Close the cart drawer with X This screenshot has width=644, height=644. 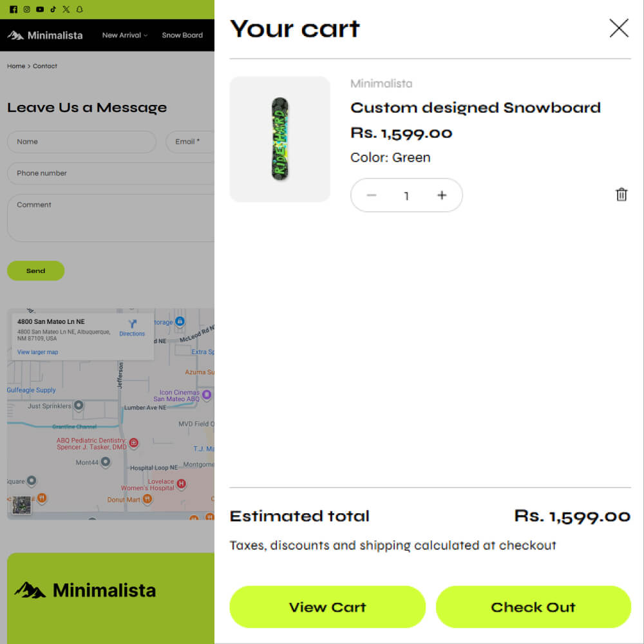coord(619,28)
